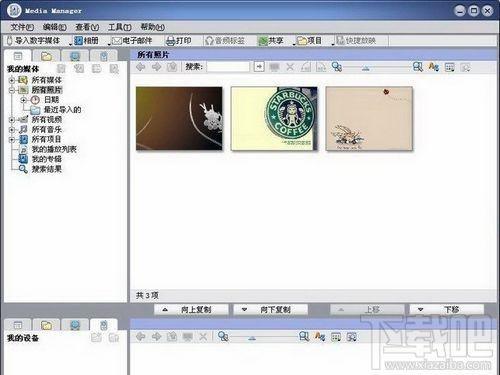The image size is (500, 375).
Task: Click the sort A-Z icon in upper toolbar
Action: point(433,67)
